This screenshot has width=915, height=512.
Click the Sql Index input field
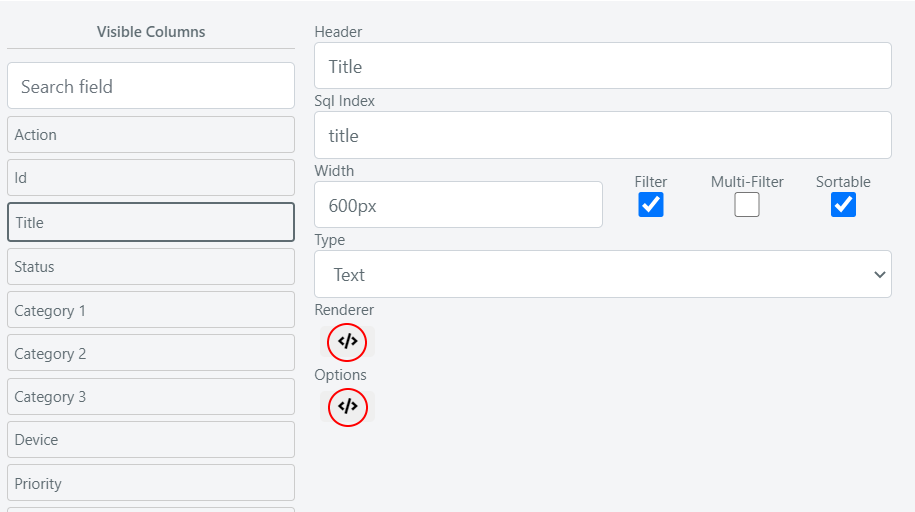[603, 135]
